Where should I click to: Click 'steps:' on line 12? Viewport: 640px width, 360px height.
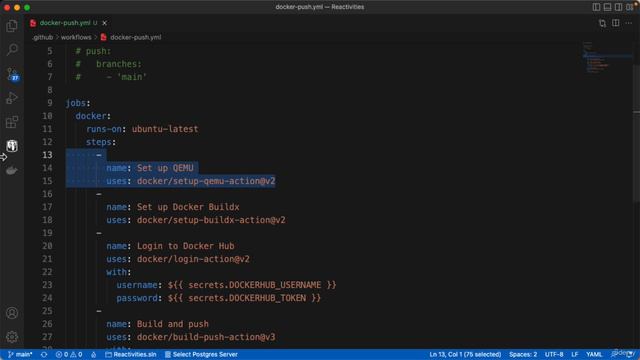pyautogui.click(x=101, y=142)
